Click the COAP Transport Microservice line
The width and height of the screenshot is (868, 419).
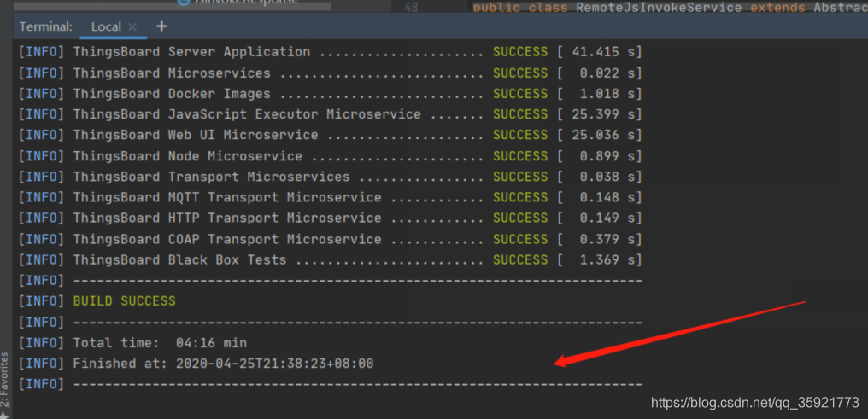(x=330, y=239)
